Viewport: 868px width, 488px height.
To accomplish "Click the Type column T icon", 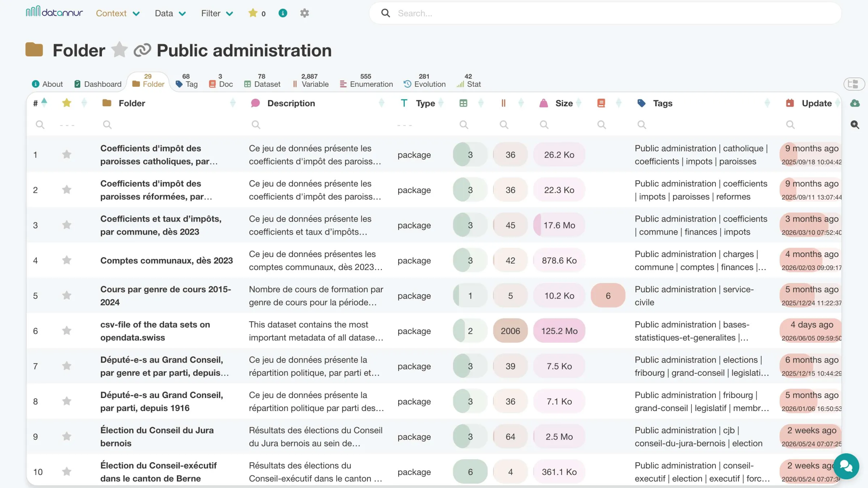I will [404, 103].
